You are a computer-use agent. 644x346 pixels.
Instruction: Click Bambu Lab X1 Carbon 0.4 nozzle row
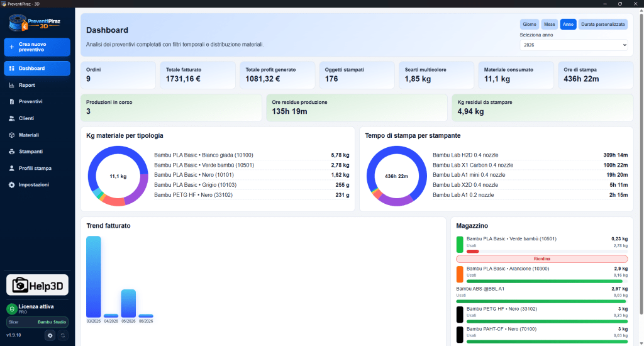[530, 165]
